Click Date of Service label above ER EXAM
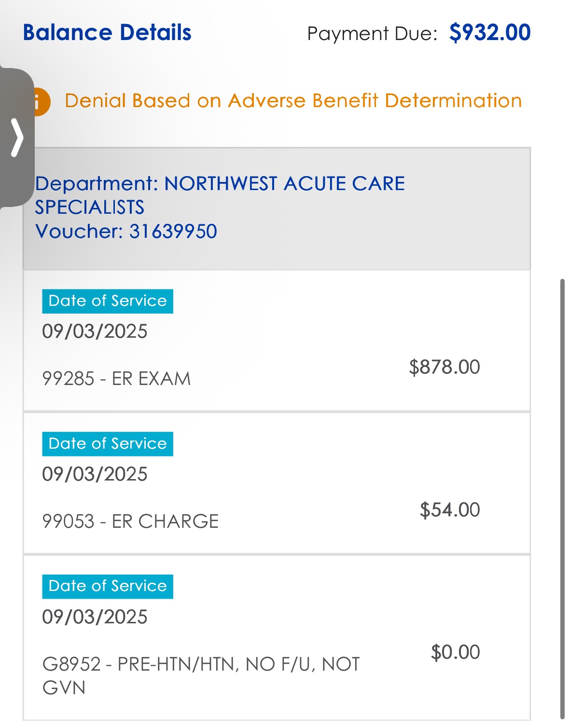 (x=108, y=301)
